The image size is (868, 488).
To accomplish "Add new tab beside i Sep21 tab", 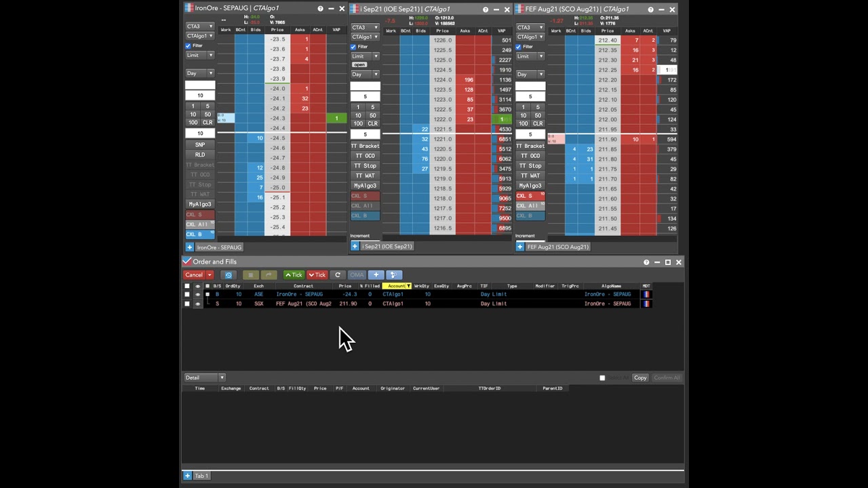I will click(355, 247).
